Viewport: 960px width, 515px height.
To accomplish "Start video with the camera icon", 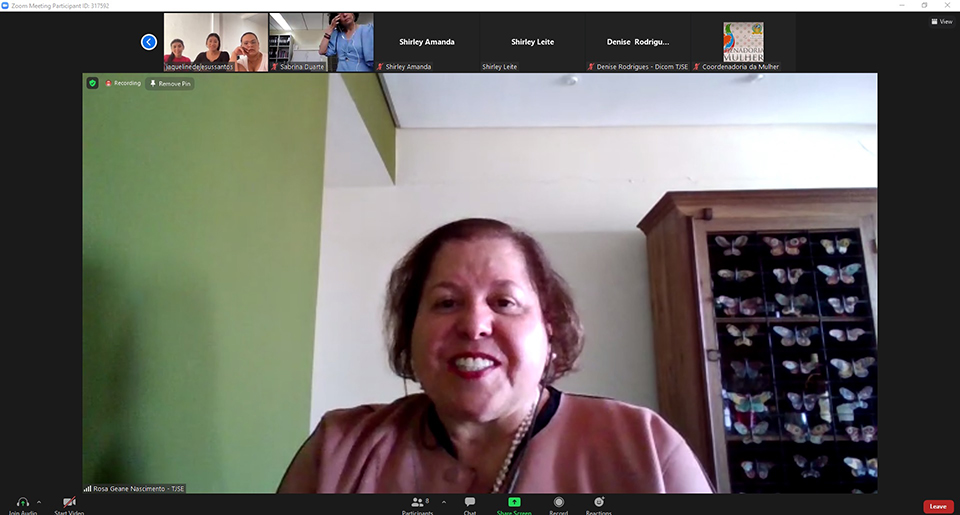I will pos(69,502).
